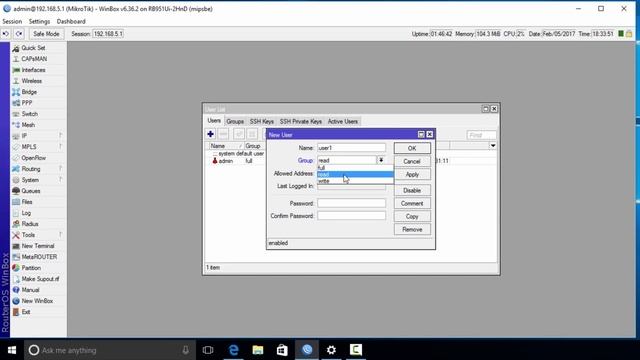Click Cancel in New User dialog
The image size is (640, 360).
pyautogui.click(x=412, y=161)
